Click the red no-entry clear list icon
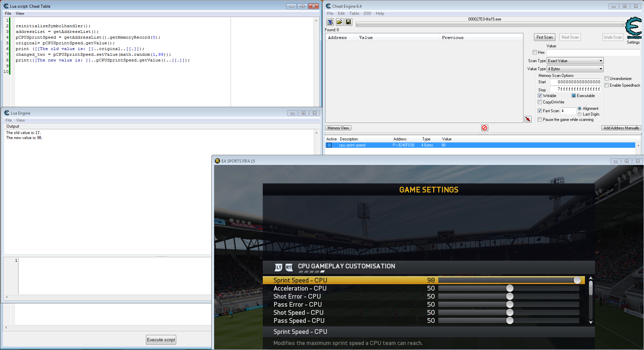The height and width of the screenshot is (350, 644). point(484,128)
